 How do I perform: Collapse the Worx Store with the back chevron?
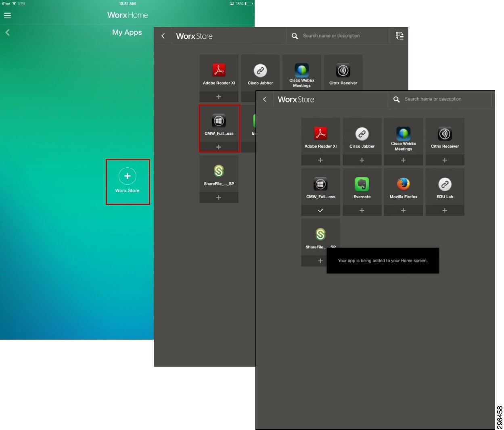pyautogui.click(x=265, y=99)
